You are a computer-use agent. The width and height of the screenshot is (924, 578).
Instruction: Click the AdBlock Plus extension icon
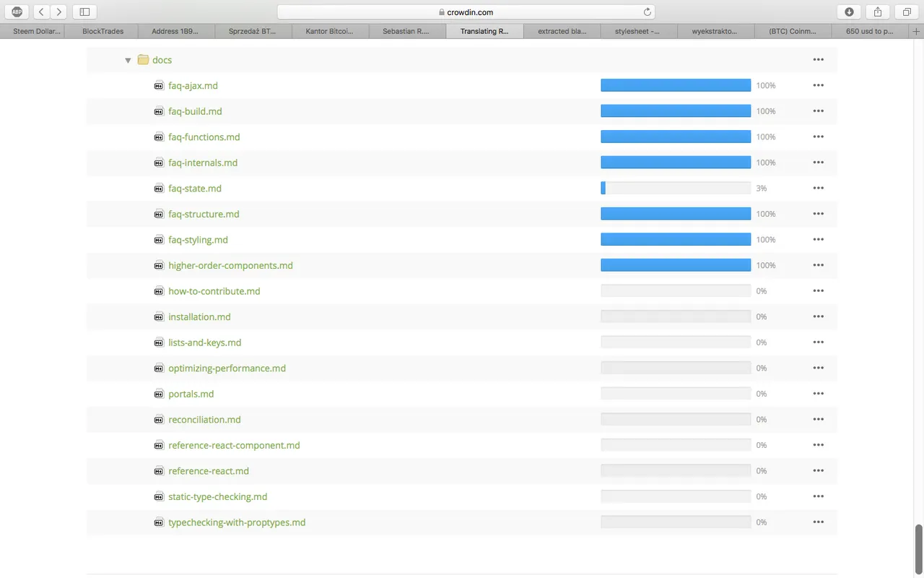pos(17,12)
